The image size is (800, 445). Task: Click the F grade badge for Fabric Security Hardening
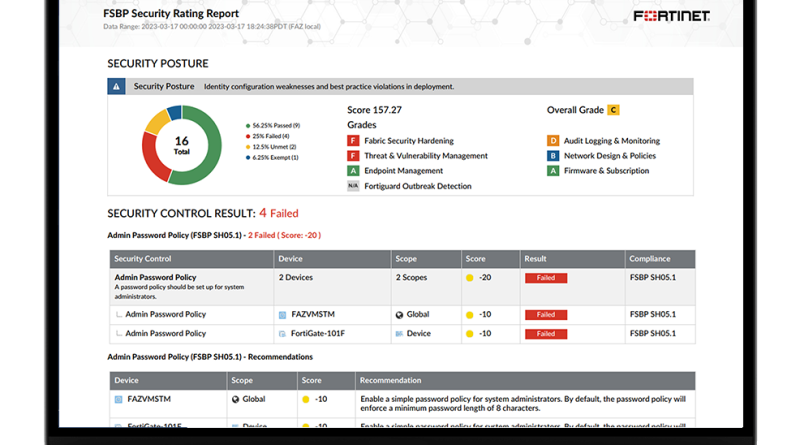click(x=353, y=141)
